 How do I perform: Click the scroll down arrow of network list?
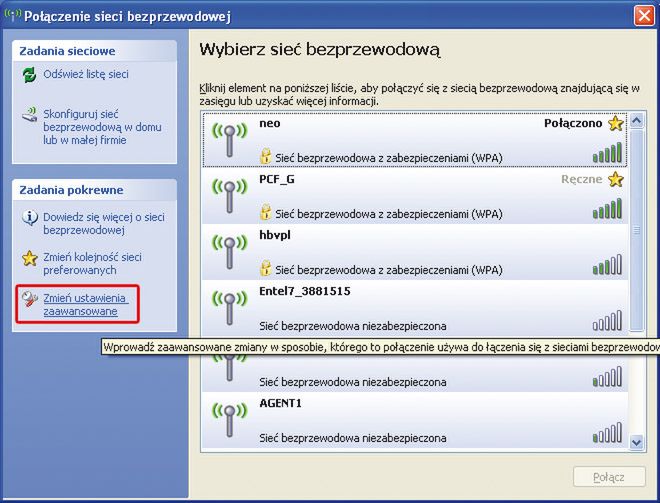click(636, 442)
